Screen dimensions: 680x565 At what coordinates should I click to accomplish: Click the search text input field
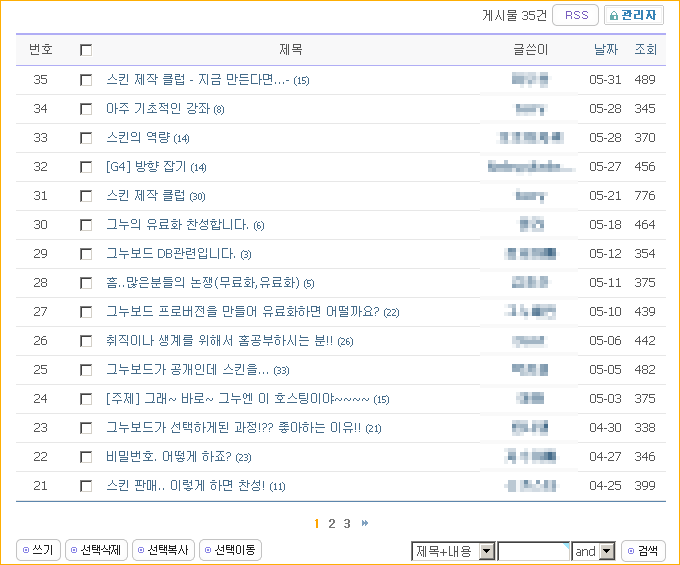coord(533,551)
